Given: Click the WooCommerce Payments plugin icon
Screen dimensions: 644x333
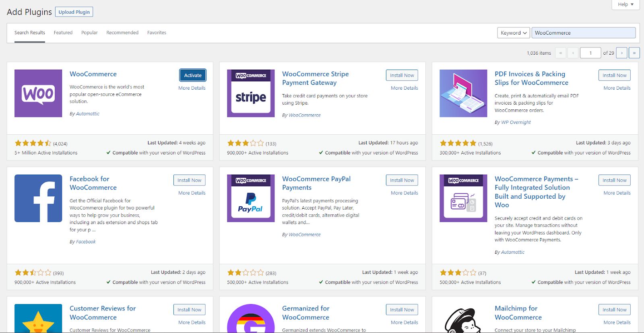Looking at the screenshot, I should pyautogui.click(x=463, y=198).
